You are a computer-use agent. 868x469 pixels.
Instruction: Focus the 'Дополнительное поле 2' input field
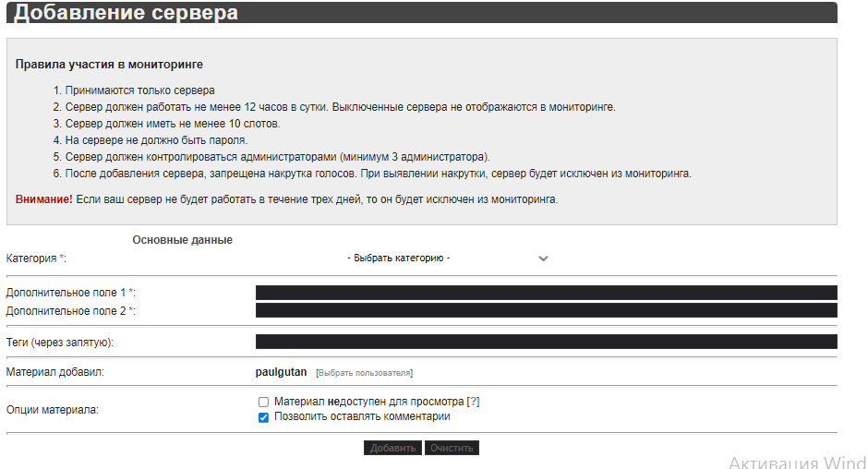coord(546,310)
